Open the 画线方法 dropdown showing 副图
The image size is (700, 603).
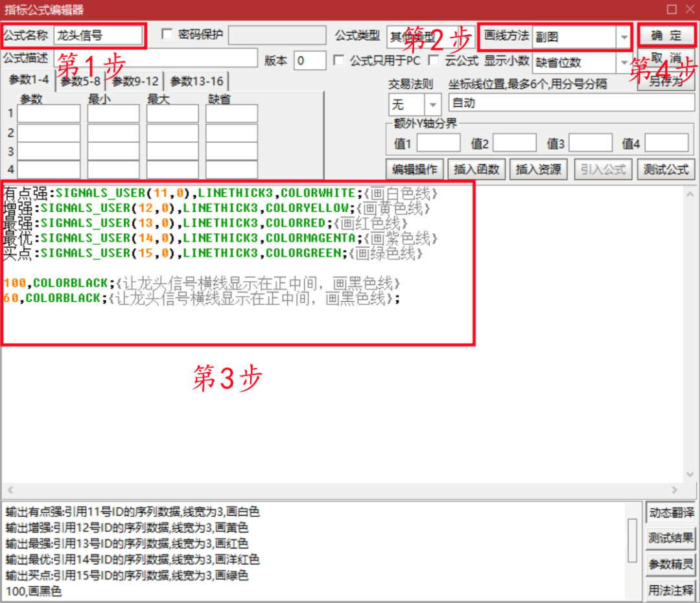click(x=581, y=36)
